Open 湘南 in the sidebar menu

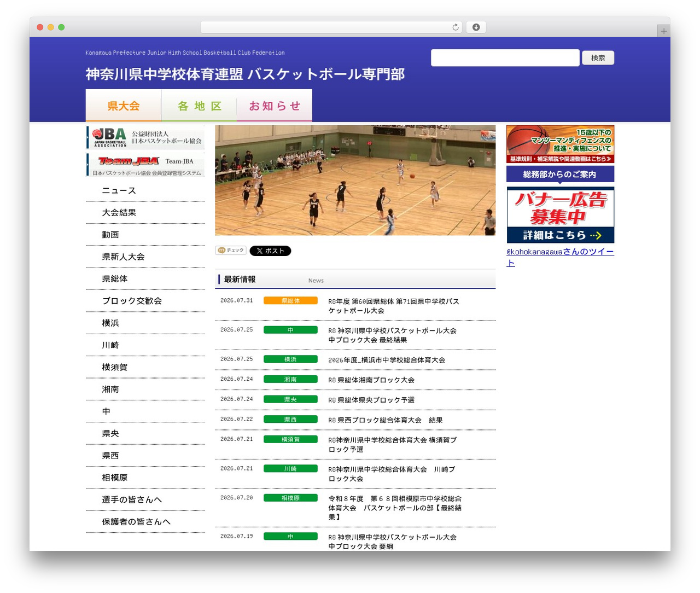click(x=145, y=389)
